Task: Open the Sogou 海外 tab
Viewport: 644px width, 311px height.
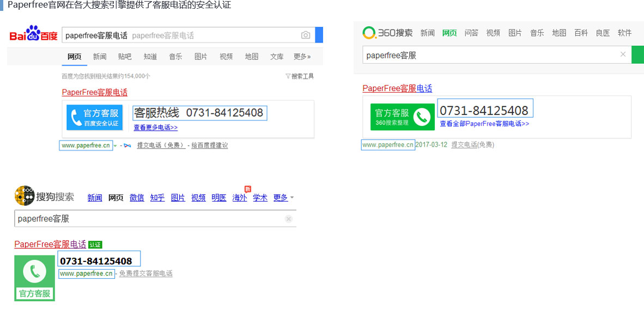Action: pos(239,198)
